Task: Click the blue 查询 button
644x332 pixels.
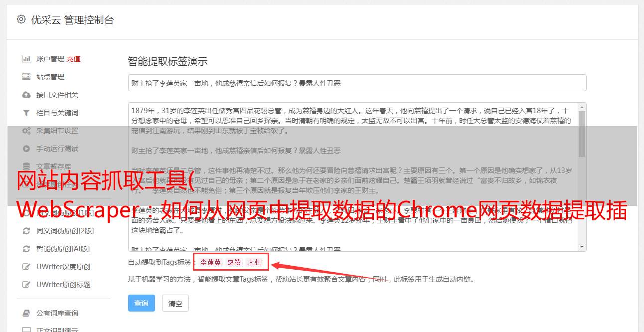Action: [142, 303]
